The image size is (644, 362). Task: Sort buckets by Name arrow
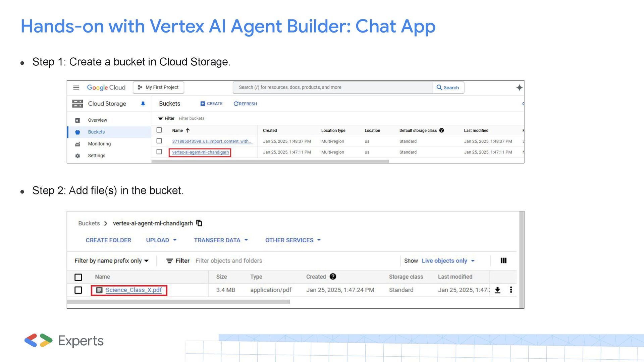click(188, 130)
